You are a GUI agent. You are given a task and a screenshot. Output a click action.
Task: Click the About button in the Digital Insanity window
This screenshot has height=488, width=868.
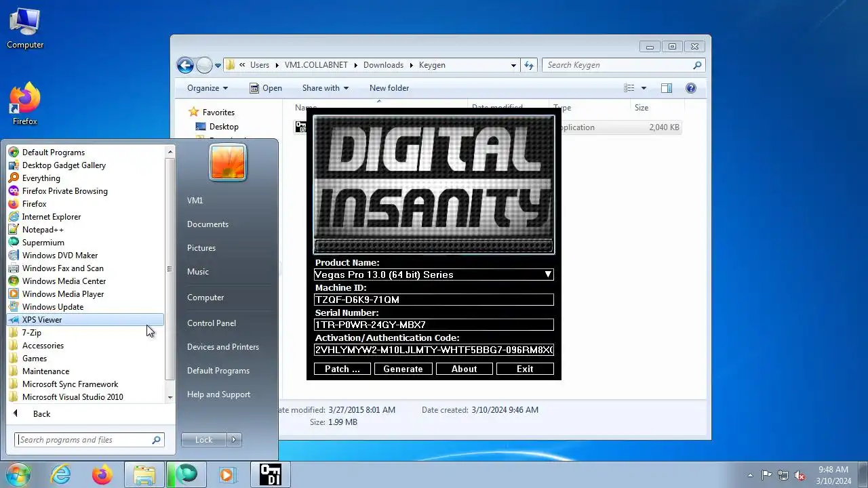465,369
